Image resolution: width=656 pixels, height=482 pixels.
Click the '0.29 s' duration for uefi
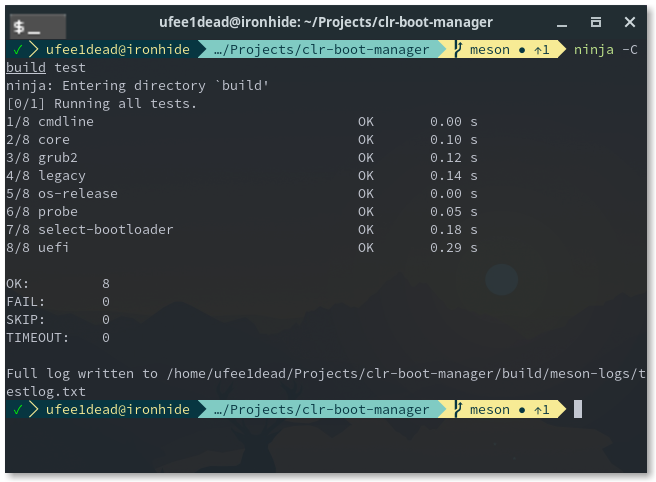tap(454, 248)
